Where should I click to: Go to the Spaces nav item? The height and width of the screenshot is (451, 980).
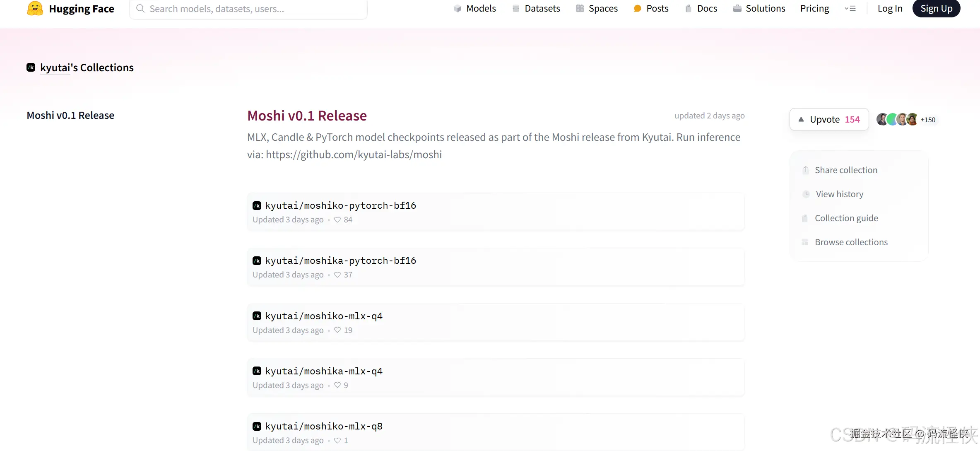tap(597, 9)
